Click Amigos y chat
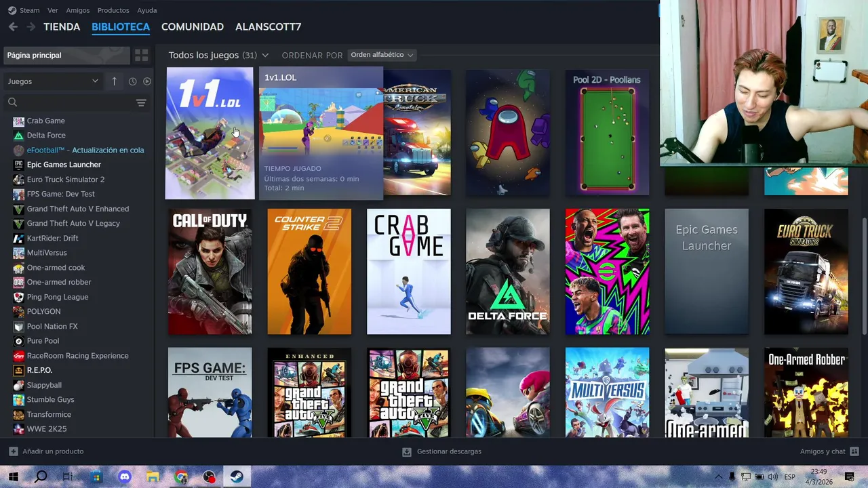The image size is (868, 488). coord(823,451)
